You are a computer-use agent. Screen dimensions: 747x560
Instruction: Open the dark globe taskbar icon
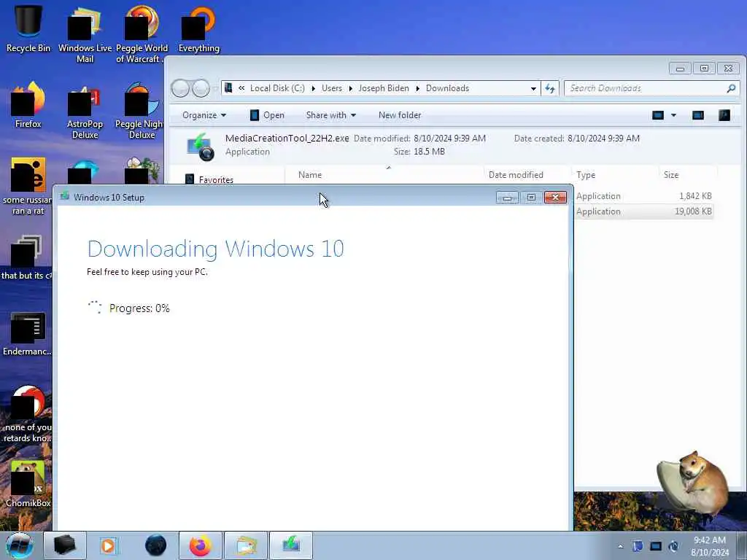pos(156,545)
